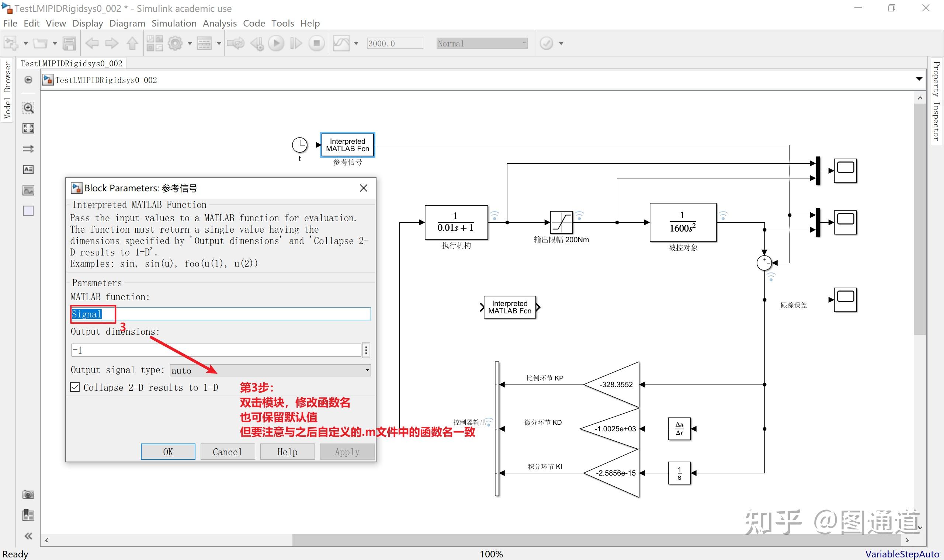
Task: Click the horizontal canvas scrollbar
Action: coord(596,540)
